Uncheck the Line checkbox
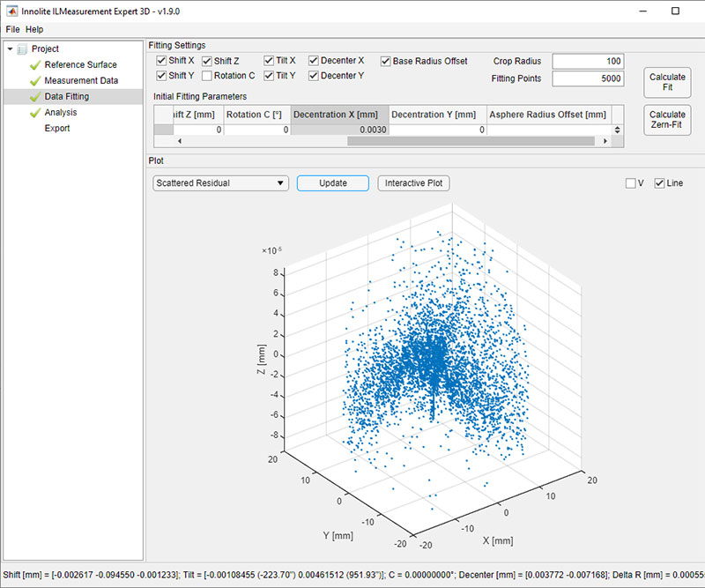 659,183
